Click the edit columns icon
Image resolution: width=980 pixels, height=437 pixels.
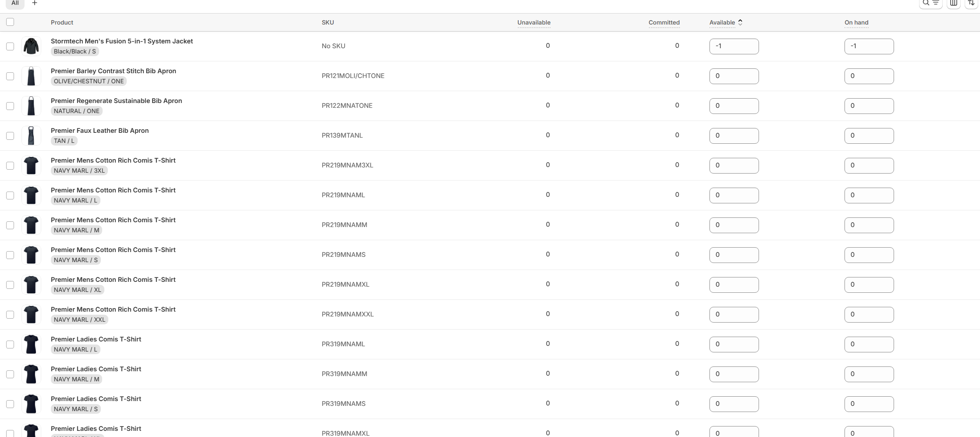tap(953, 3)
